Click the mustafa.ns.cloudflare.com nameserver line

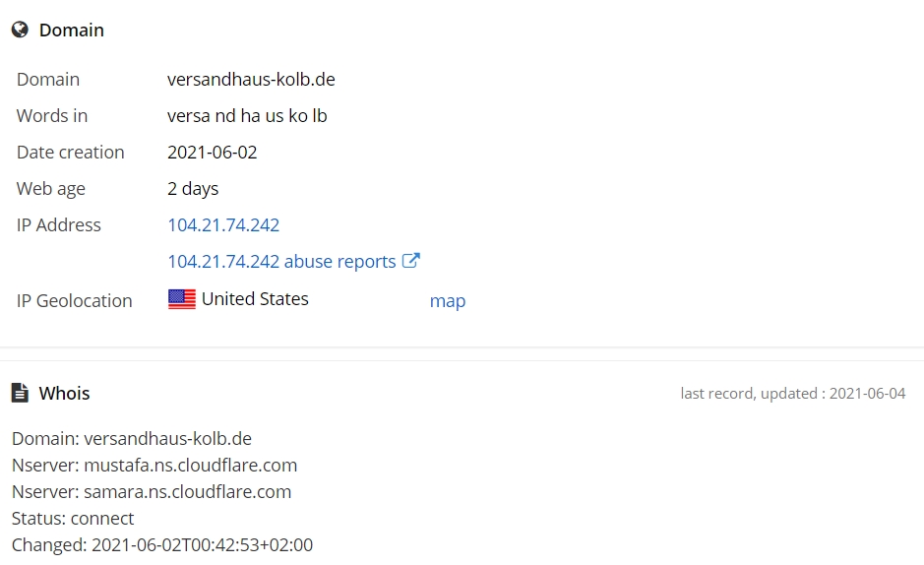pyautogui.click(x=154, y=466)
